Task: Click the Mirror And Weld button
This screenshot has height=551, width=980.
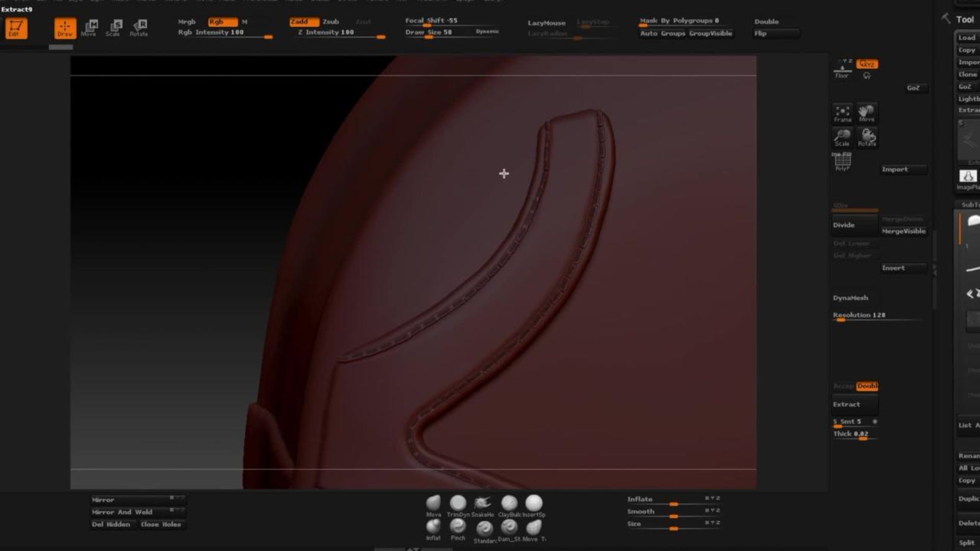Action: 122,512
